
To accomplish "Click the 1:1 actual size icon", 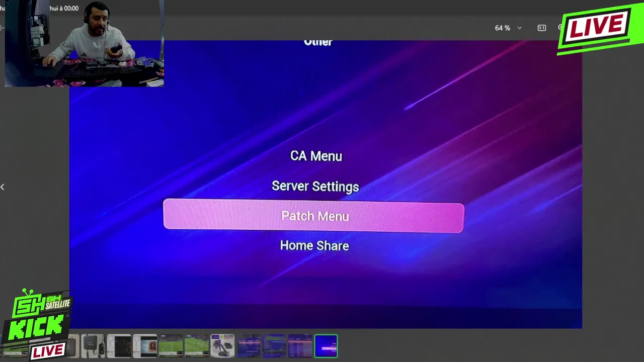I will [x=541, y=28].
